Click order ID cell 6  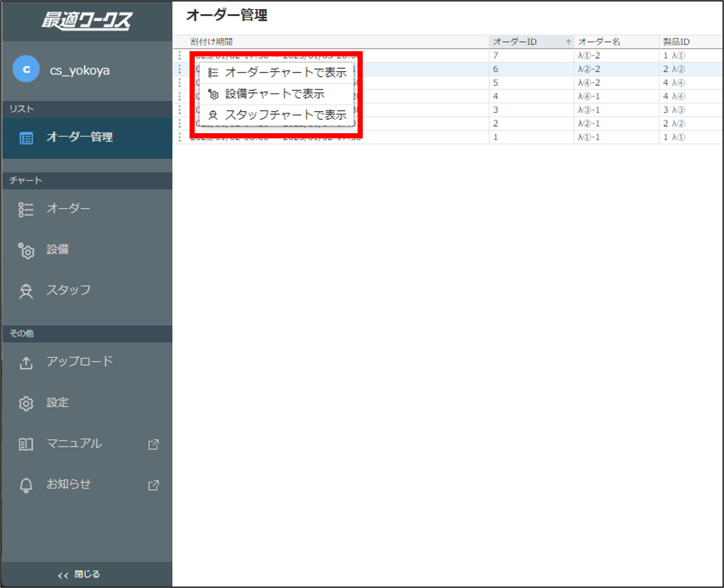tap(532, 69)
